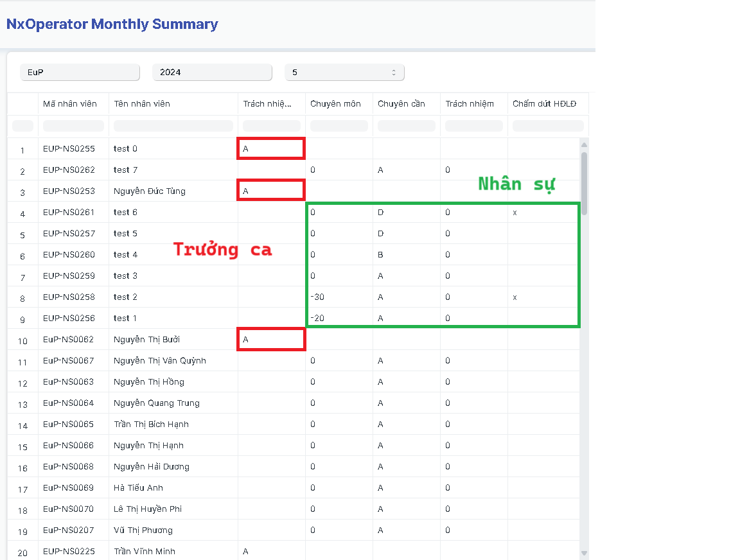Click the x mark in test 6 row

point(515,212)
